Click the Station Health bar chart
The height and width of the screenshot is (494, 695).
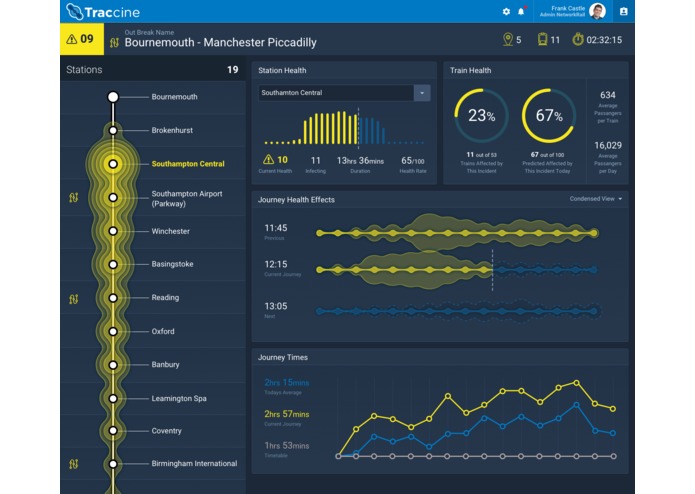pyautogui.click(x=344, y=127)
